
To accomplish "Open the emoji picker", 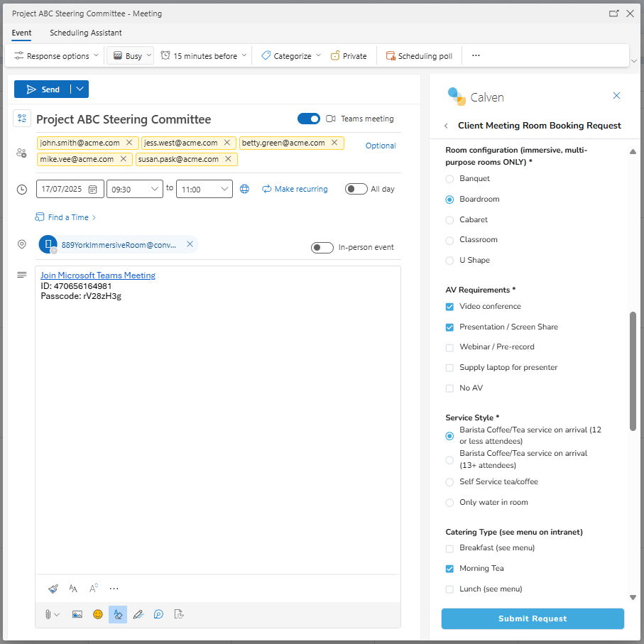I will [98, 614].
